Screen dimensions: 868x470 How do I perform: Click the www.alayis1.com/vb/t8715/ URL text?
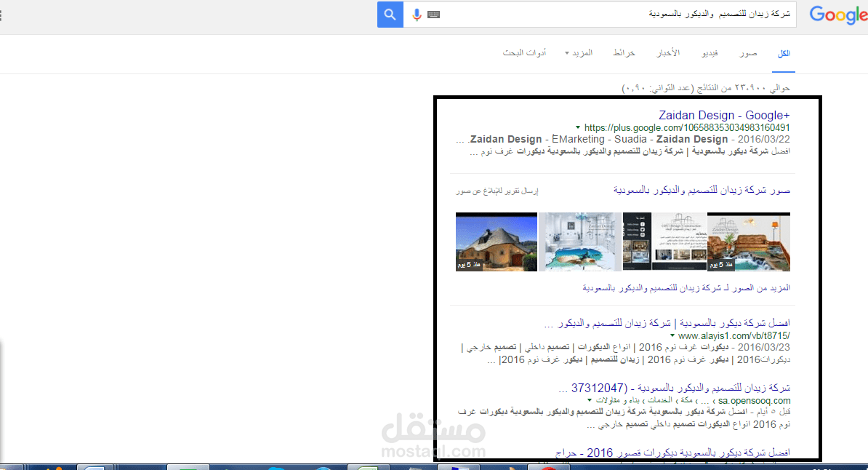pos(734,336)
